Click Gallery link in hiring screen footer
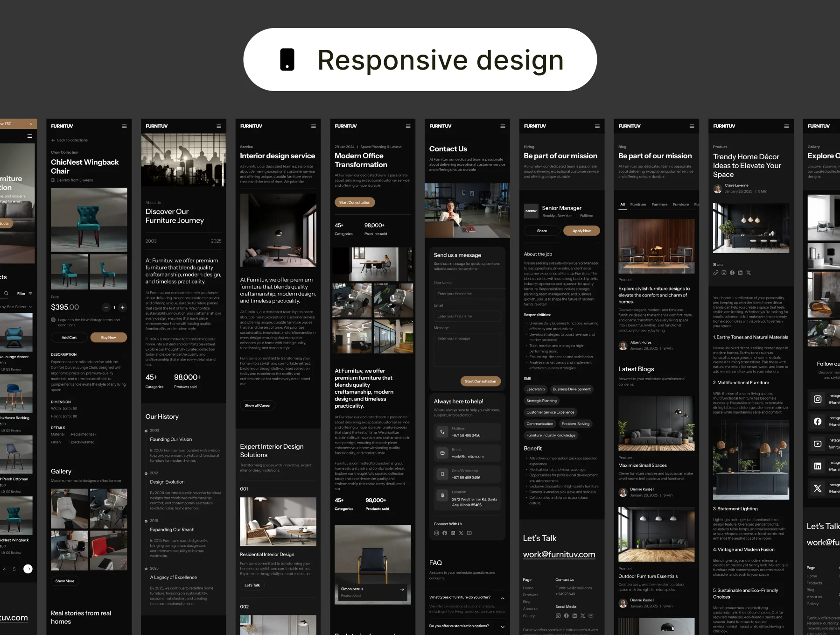Image resolution: width=840 pixels, height=635 pixels. 529,616
